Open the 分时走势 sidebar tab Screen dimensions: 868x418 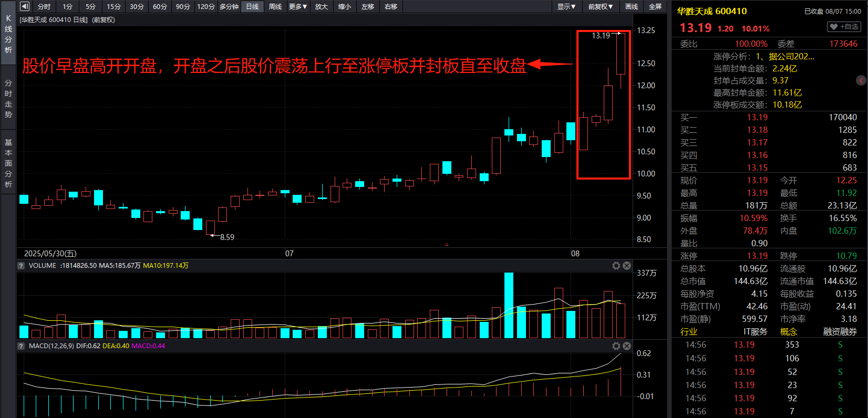coord(8,99)
